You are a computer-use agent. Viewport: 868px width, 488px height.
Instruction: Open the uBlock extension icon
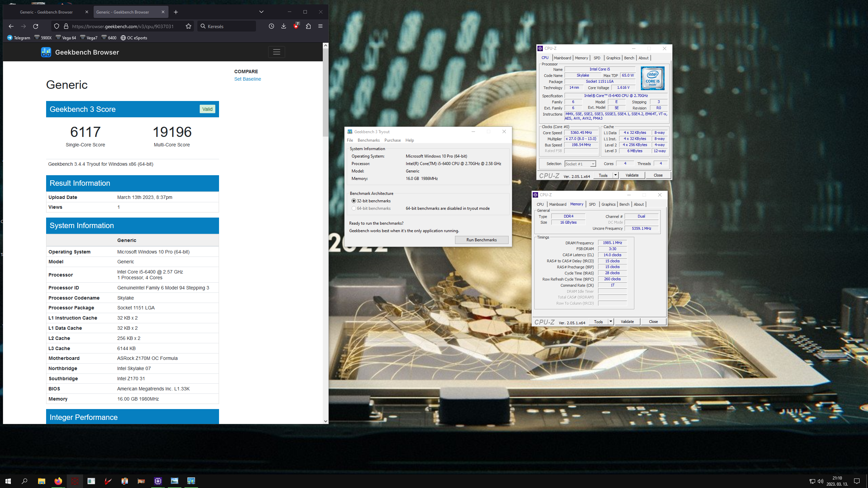click(296, 26)
